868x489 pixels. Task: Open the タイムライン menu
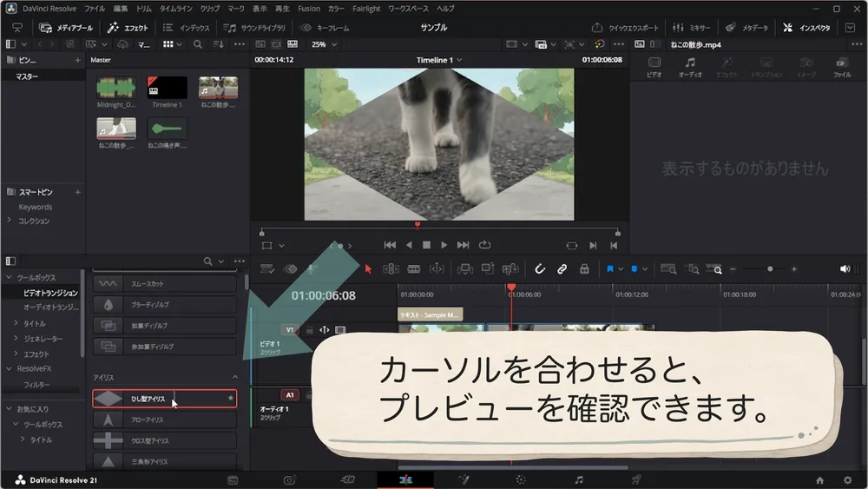[176, 9]
